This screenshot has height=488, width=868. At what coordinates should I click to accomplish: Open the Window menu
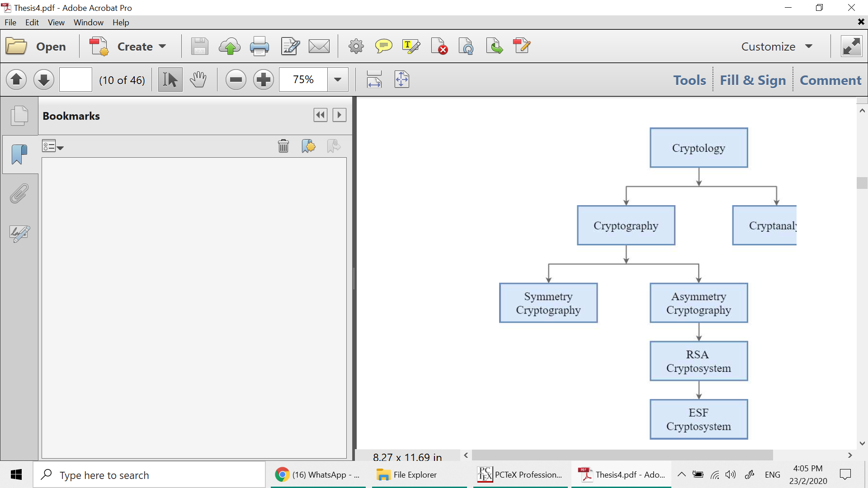pos(89,22)
